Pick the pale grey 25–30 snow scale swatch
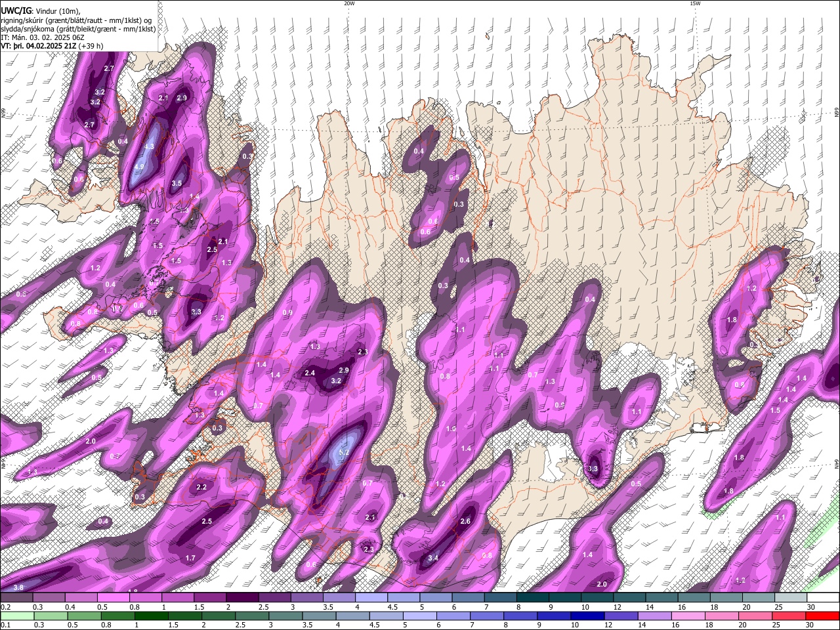The width and height of the screenshot is (840, 630). click(x=791, y=598)
